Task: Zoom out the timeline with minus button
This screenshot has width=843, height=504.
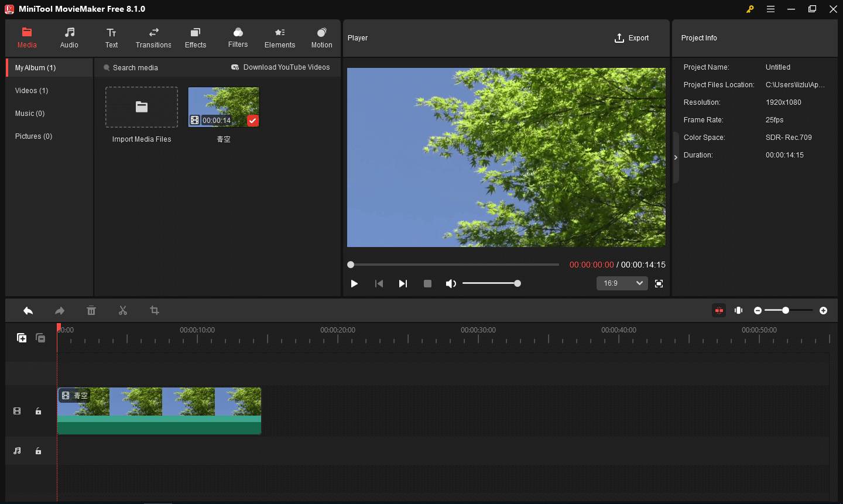Action: (x=758, y=310)
